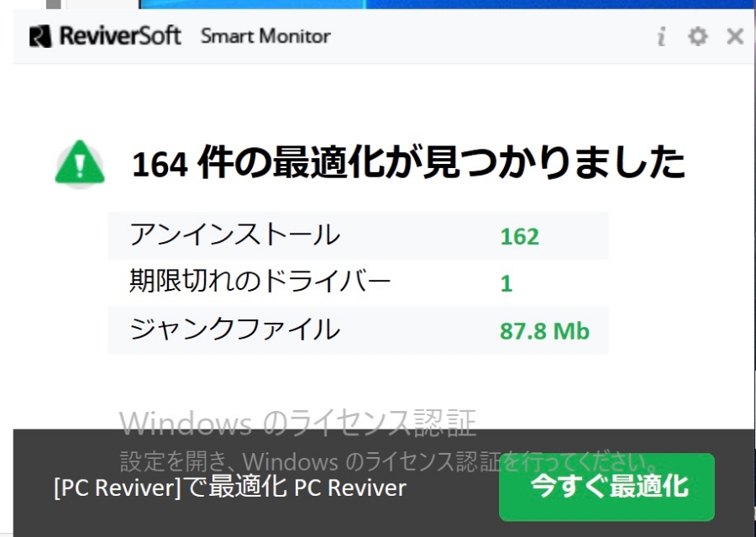The image size is (756, 537).
Task: Click the 今すぐ最適化 green button
Action: click(607, 487)
